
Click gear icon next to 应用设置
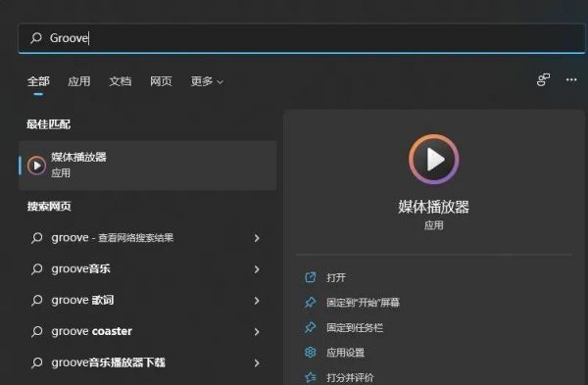click(310, 353)
